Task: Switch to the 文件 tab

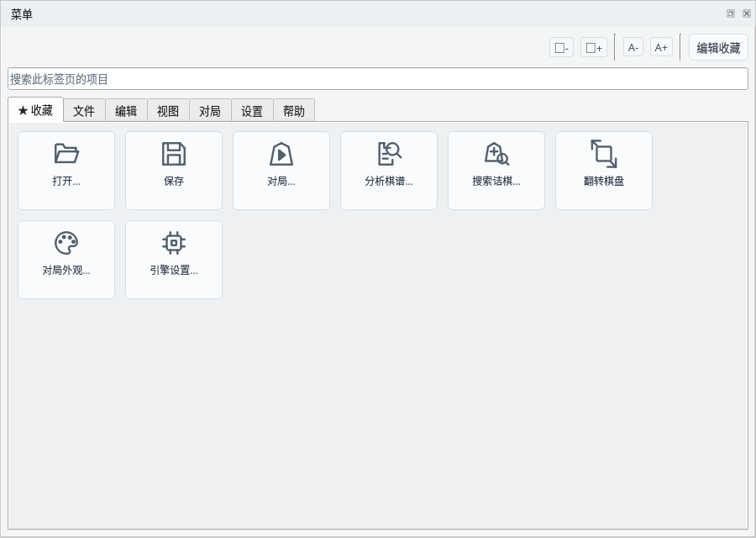Action: (84, 111)
